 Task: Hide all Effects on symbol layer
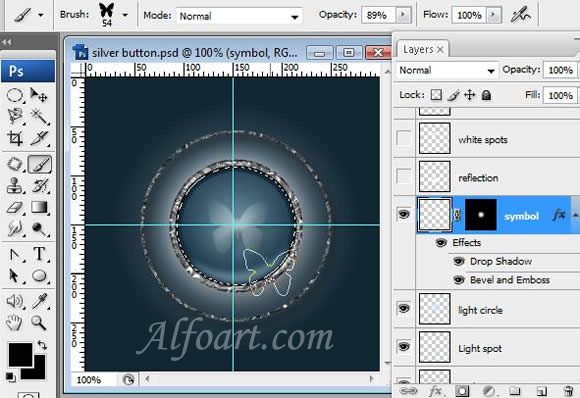tap(441, 243)
